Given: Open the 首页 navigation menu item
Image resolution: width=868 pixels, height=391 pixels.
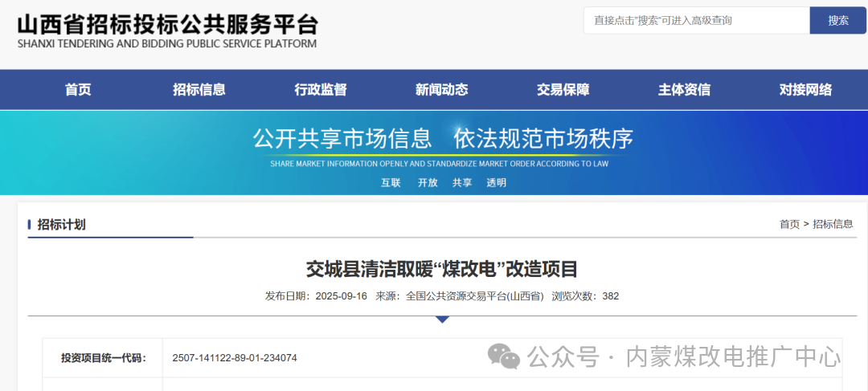Looking at the screenshot, I should click(x=78, y=90).
